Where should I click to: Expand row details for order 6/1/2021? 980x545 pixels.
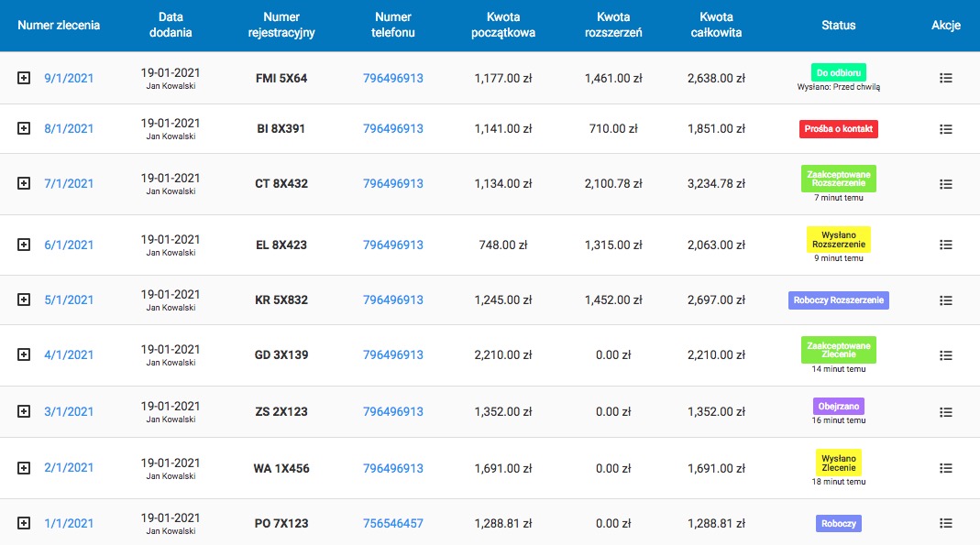25,245
